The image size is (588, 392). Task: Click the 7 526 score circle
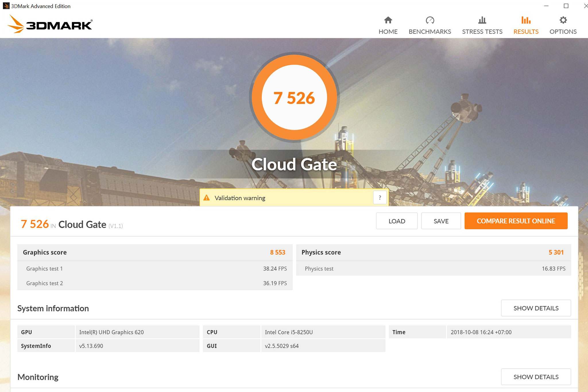[x=294, y=98]
